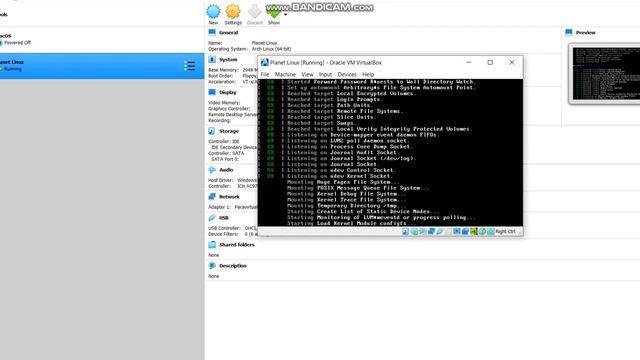640x360 pixels.
Task: Open the View menu in VM window
Action: 307,74
